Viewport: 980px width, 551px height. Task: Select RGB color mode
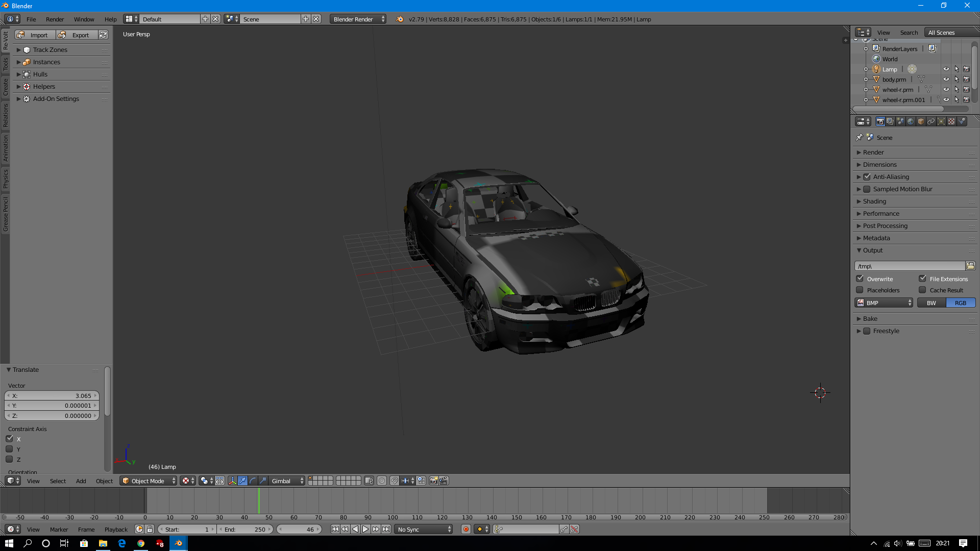(961, 303)
